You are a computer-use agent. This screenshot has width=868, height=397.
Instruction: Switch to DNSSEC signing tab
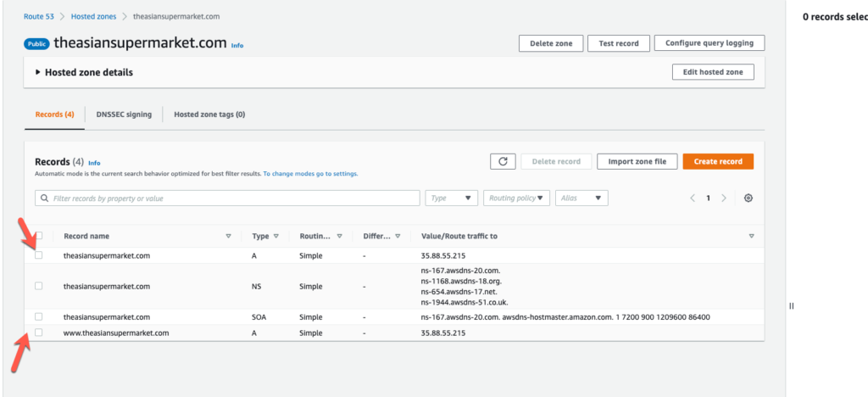[x=124, y=115]
